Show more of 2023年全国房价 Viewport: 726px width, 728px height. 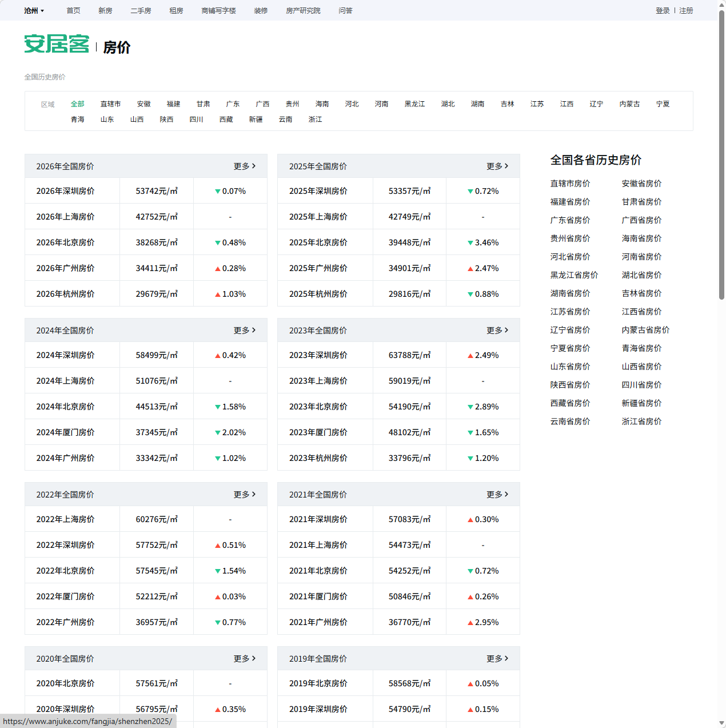[497, 331]
